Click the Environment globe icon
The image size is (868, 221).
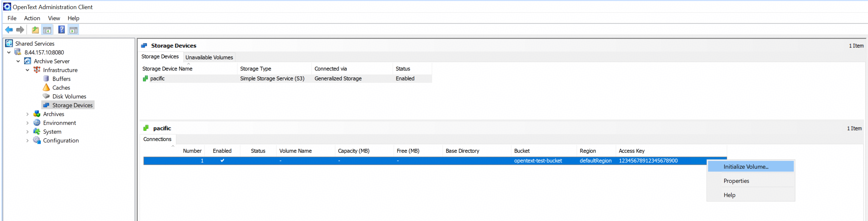coord(37,123)
